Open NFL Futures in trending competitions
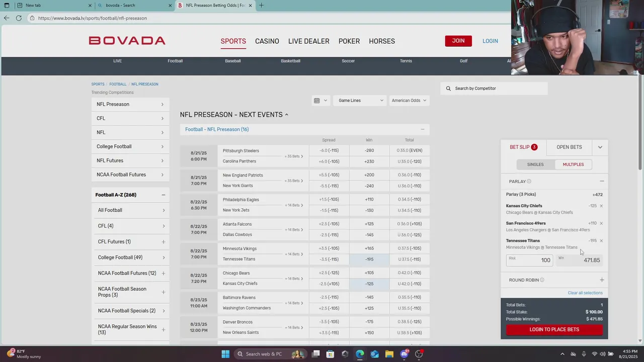The image size is (644, 362). (x=130, y=161)
